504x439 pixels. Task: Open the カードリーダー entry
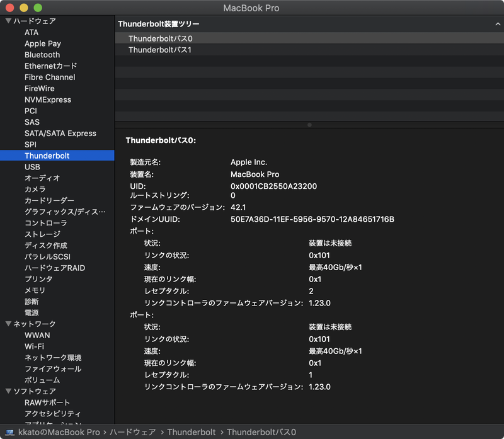pyautogui.click(x=50, y=200)
